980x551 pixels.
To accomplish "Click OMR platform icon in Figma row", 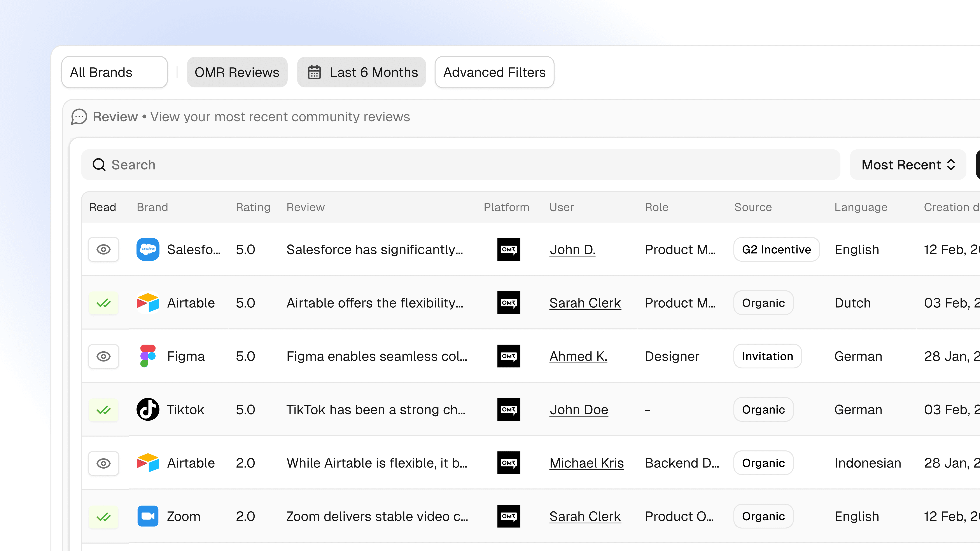I will pyautogui.click(x=508, y=356).
